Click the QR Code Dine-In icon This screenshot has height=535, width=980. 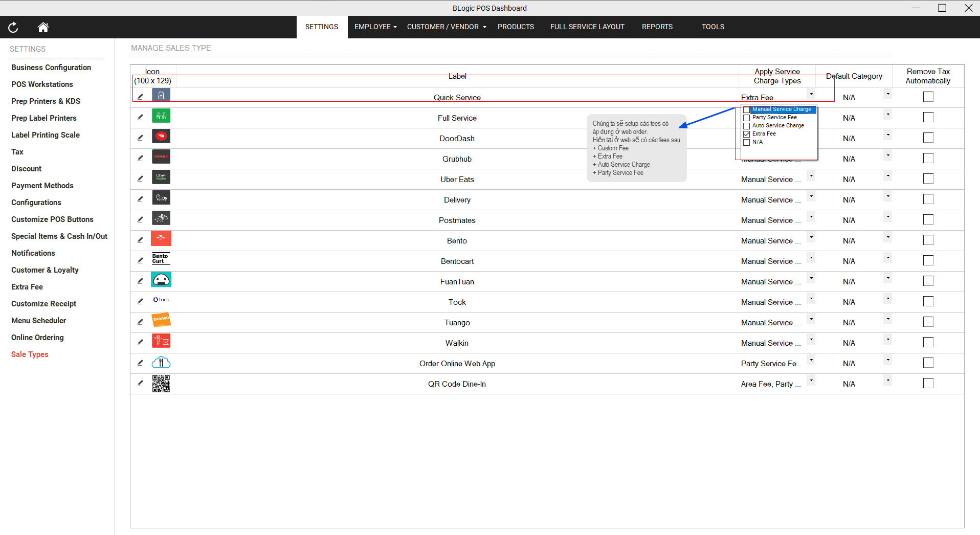[x=161, y=383]
